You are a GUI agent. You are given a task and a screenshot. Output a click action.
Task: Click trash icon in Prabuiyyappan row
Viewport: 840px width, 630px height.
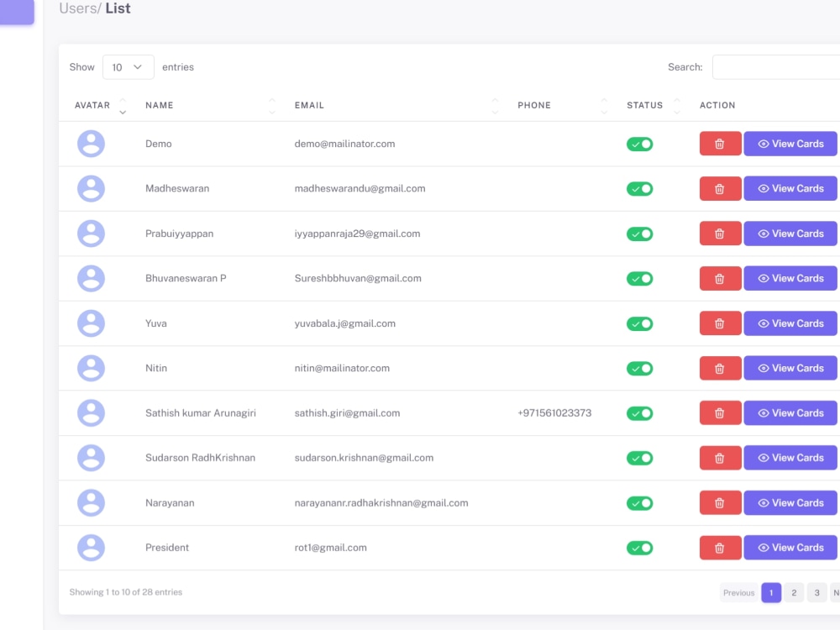(720, 234)
